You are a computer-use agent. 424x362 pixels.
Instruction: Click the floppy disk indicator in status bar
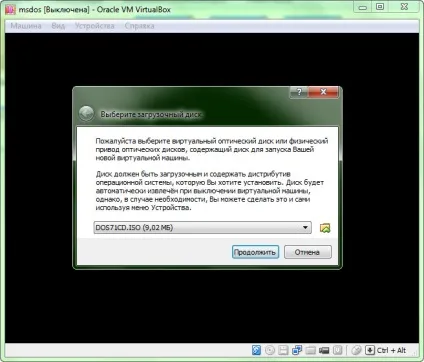[283, 350]
